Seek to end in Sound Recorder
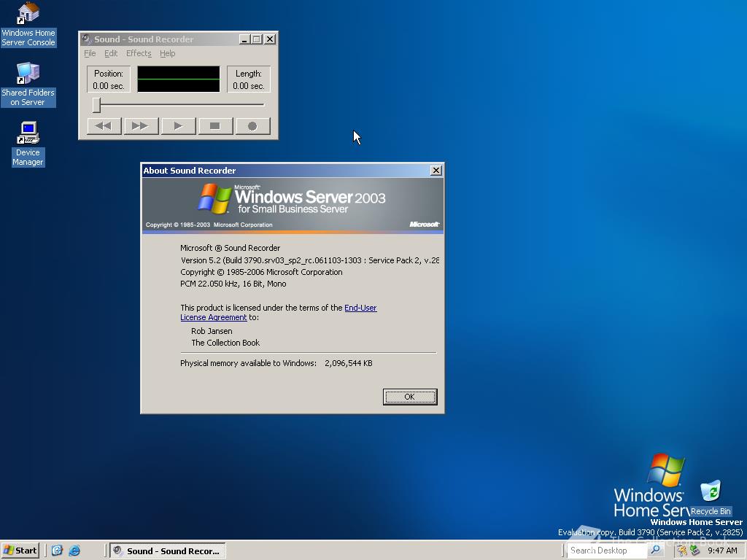747x560 pixels. tap(141, 126)
